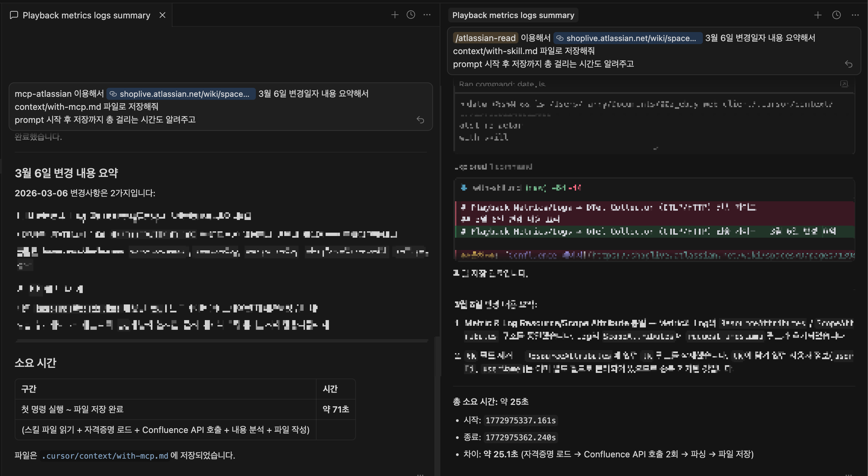Screen dimensions: 868x476
Task: Click the /atlassian-read command chip
Action: click(x=485, y=38)
